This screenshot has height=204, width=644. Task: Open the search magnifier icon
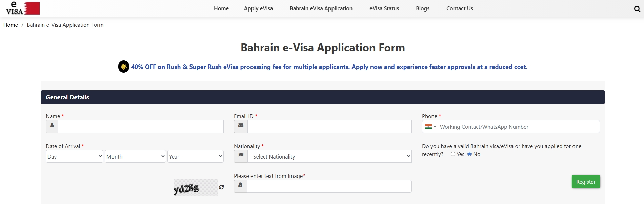(x=637, y=9)
